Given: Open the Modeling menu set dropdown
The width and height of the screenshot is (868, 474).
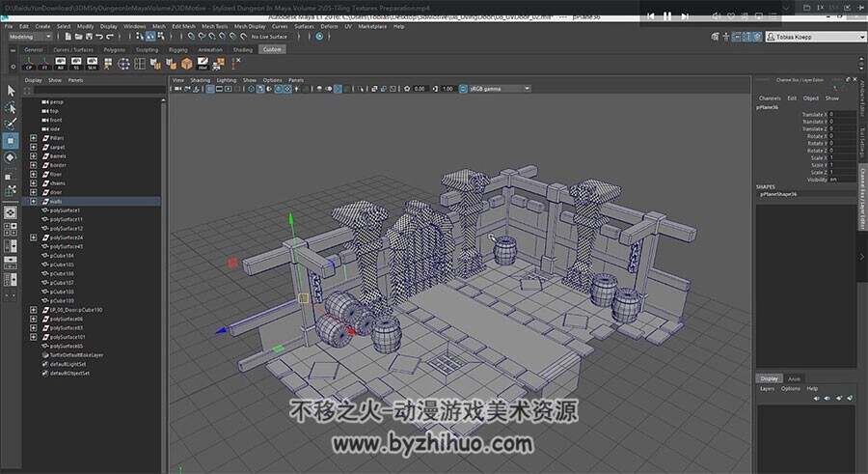Looking at the screenshot, I should click(31, 37).
